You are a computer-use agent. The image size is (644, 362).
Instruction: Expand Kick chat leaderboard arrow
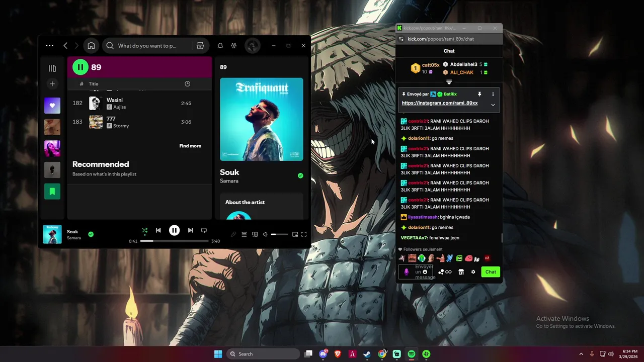coord(449,82)
